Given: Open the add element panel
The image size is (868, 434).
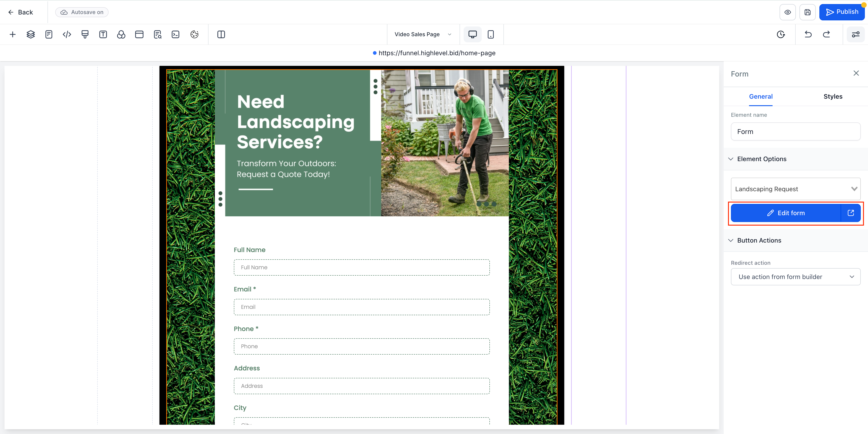Looking at the screenshot, I should (x=13, y=34).
